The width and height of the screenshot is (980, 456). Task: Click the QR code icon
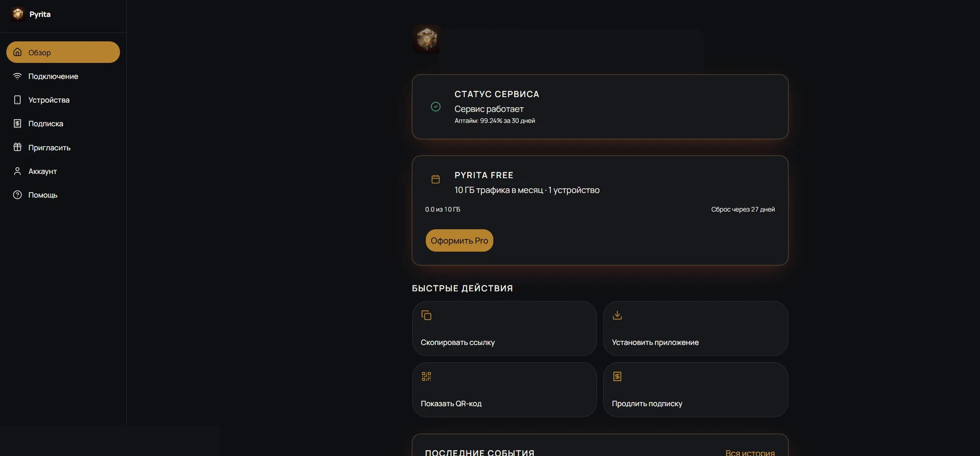[x=426, y=376]
